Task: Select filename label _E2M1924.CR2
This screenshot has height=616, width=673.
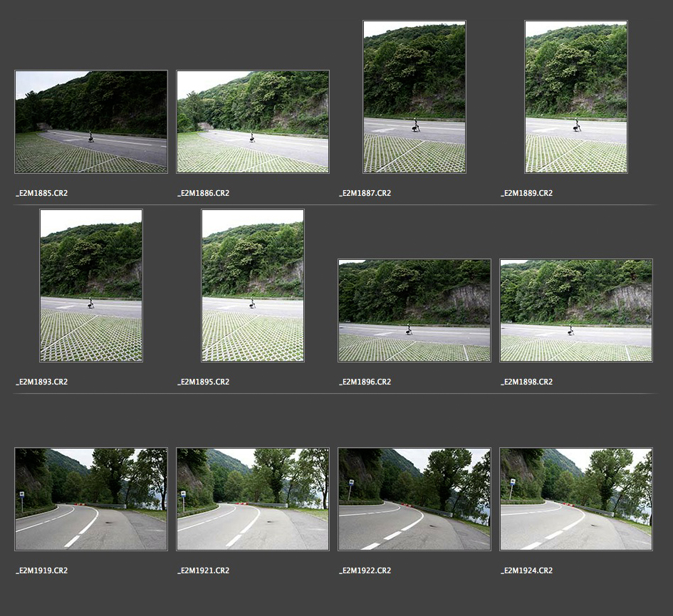Action: 527,571
